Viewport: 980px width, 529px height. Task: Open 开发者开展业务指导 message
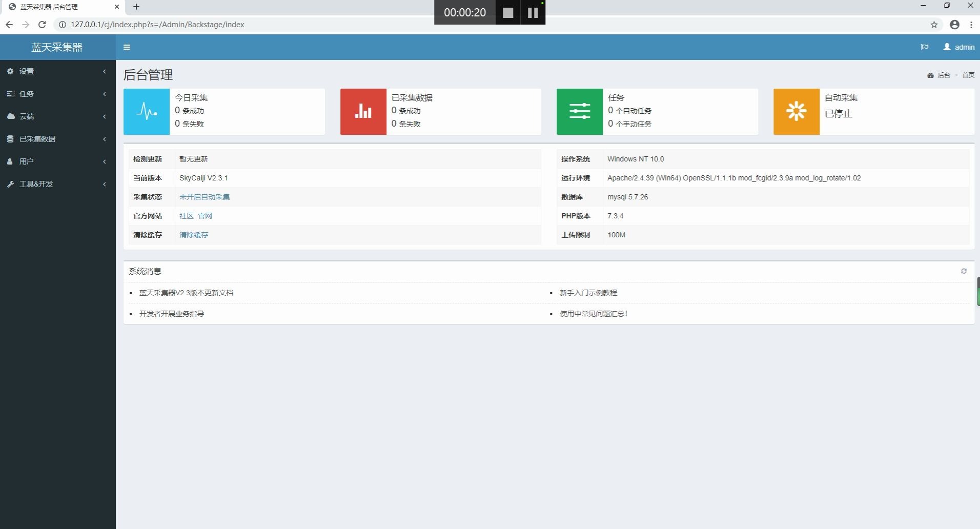pyautogui.click(x=172, y=314)
